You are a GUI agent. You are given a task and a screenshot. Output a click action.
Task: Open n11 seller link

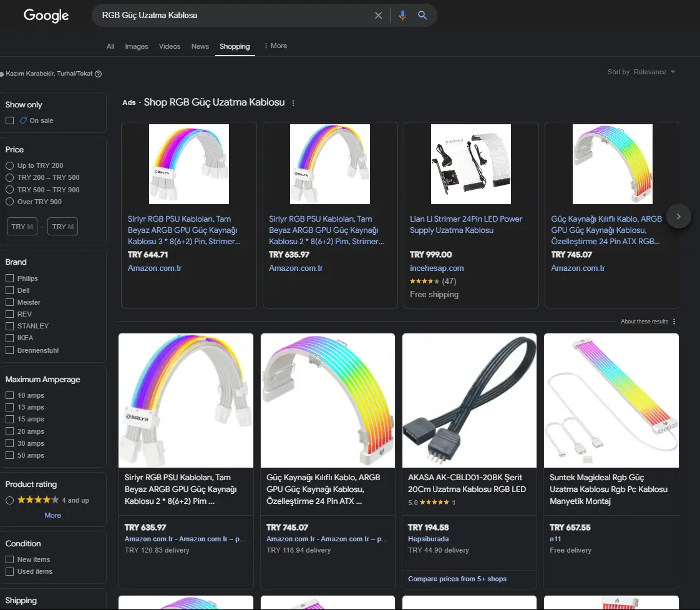point(555,539)
